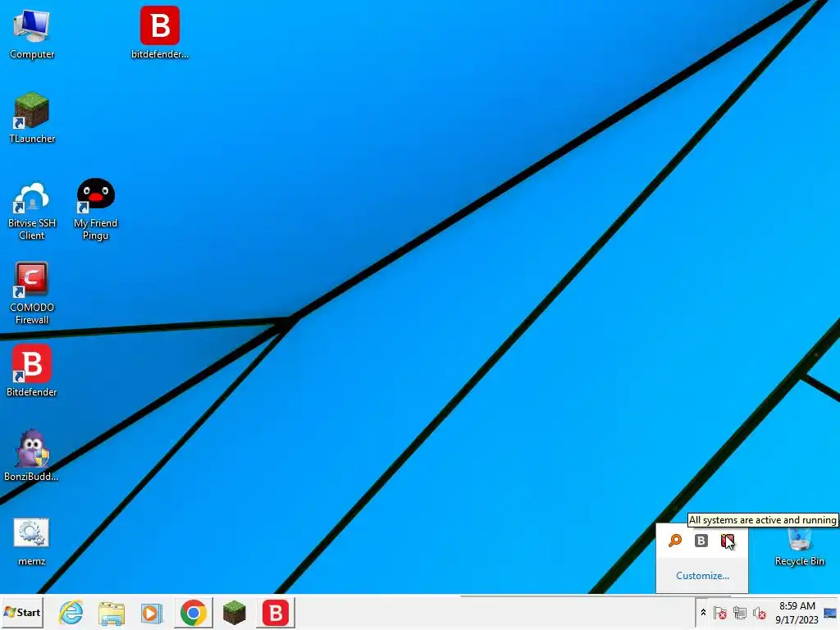The width and height of the screenshot is (840, 630).
Task: Click the network status tray icon
Action: coord(740,612)
